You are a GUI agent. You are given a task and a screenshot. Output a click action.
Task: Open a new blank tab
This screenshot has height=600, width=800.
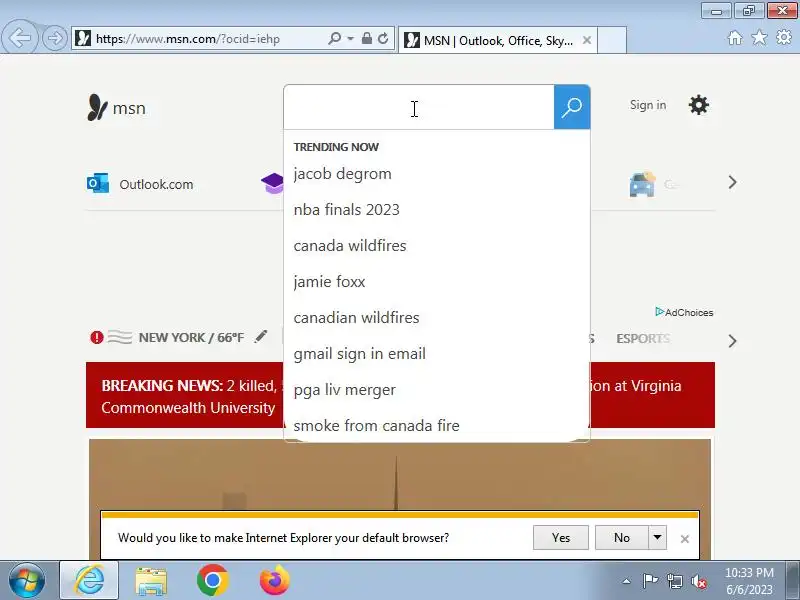[612, 40]
